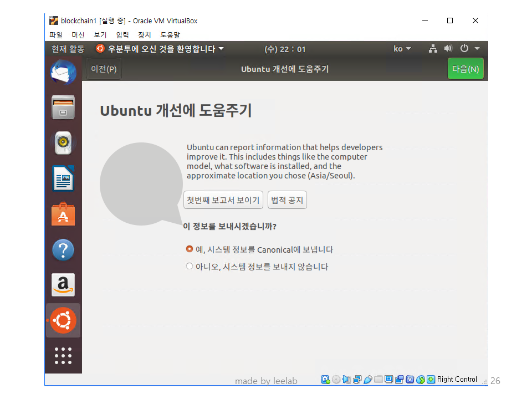Click the mouse integration status icon

point(421,380)
